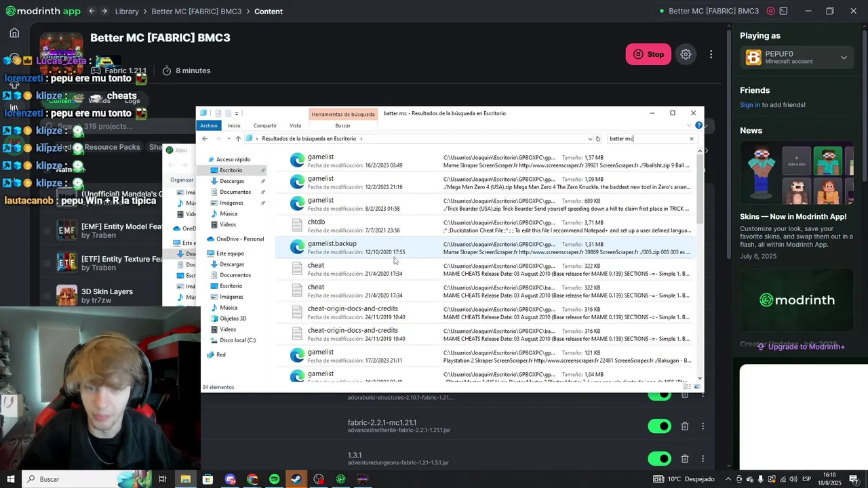The width and height of the screenshot is (868, 488).
Task: Select Acceso rápido in Explorer sidebar
Action: tap(233, 159)
